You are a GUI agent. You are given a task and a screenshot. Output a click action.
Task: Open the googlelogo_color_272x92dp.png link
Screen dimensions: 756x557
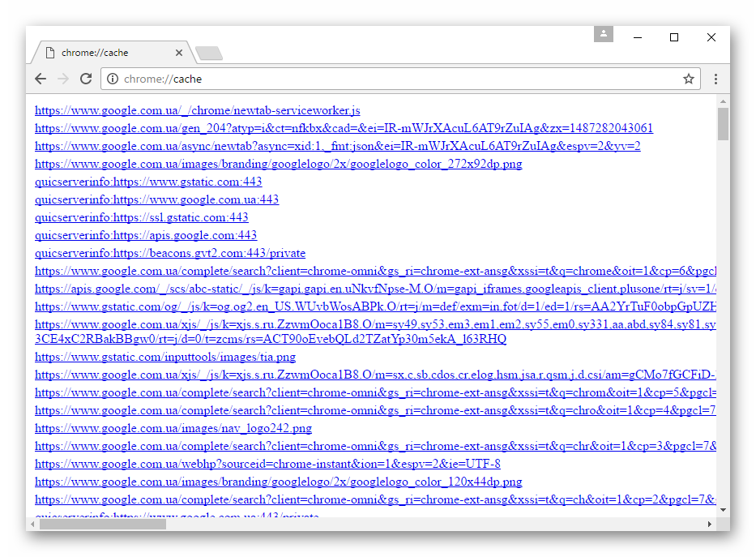(278, 164)
